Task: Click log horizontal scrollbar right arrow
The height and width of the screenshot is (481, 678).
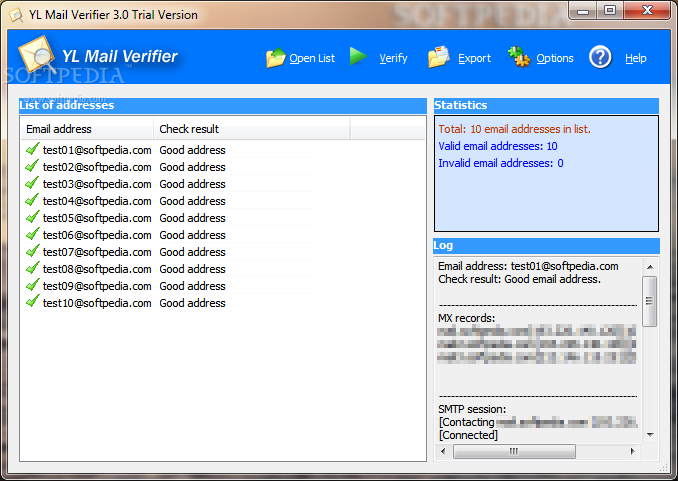Action: [633, 451]
